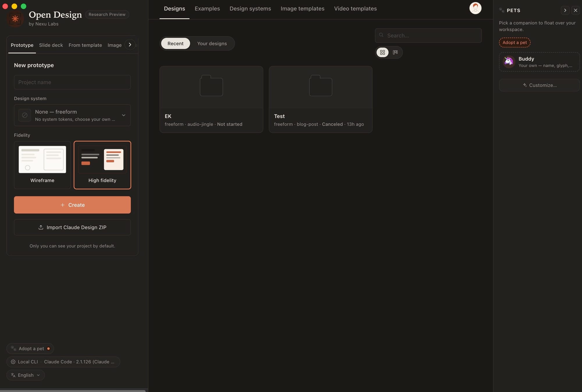Expand the Design system dropdown
Screen dimensions: 582x392
point(72,115)
